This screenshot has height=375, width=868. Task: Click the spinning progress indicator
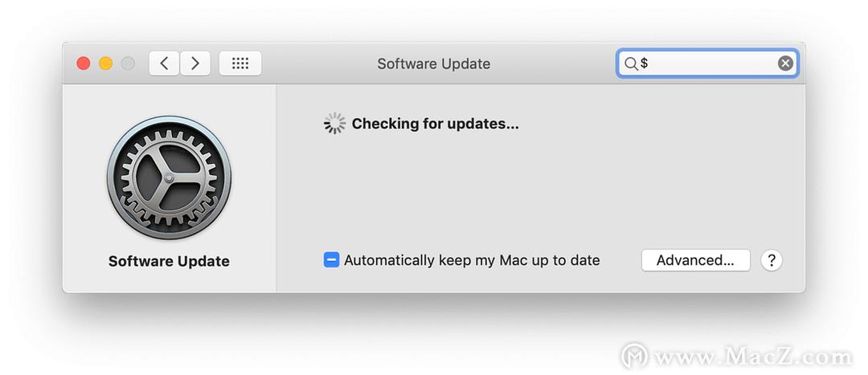(x=334, y=124)
